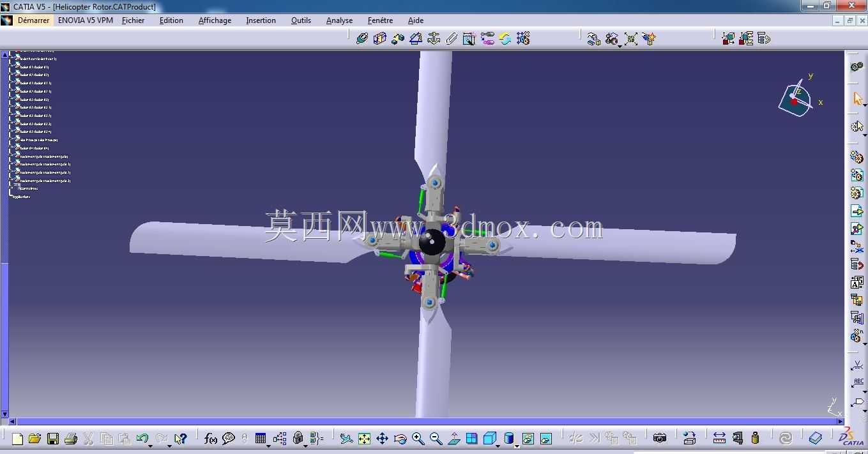
Task: Open the Insertion menu
Action: point(261,20)
